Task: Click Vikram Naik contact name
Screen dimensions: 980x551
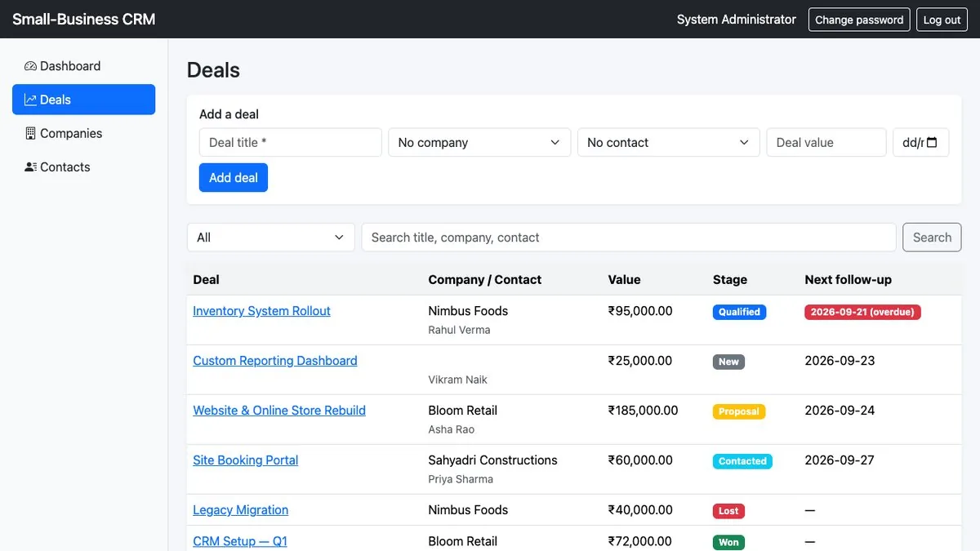Action: 457,380
